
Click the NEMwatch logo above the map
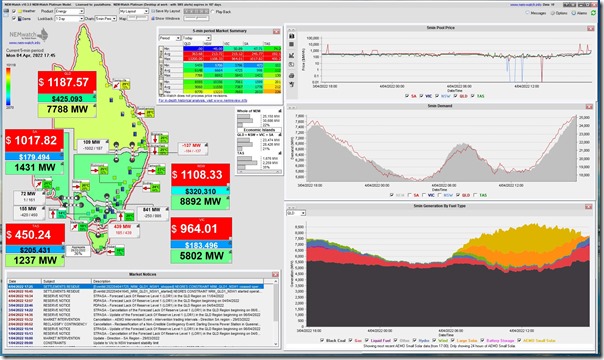coord(29,35)
